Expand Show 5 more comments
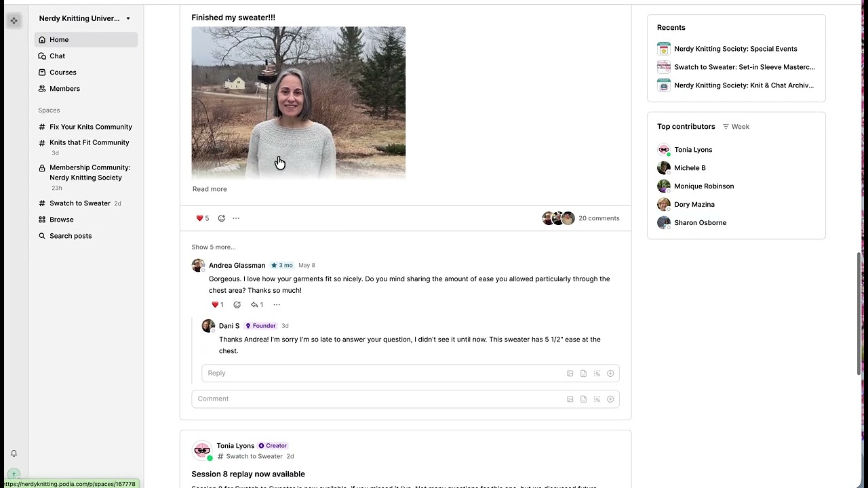 (214, 247)
